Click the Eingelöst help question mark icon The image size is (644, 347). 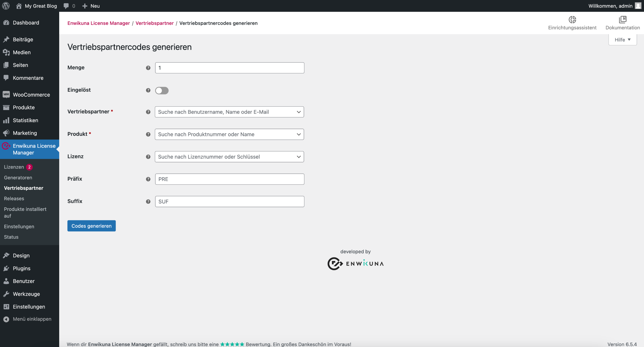pyautogui.click(x=148, y=90)
